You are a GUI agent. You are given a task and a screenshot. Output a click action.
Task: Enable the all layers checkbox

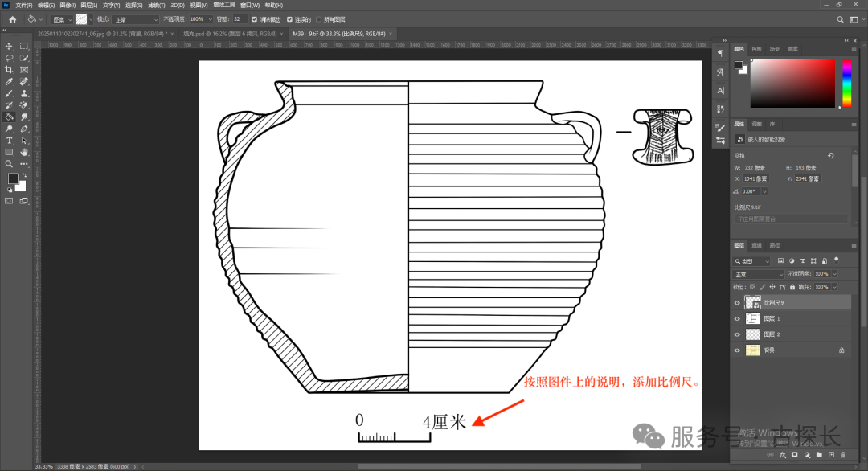tap(318, 19)
